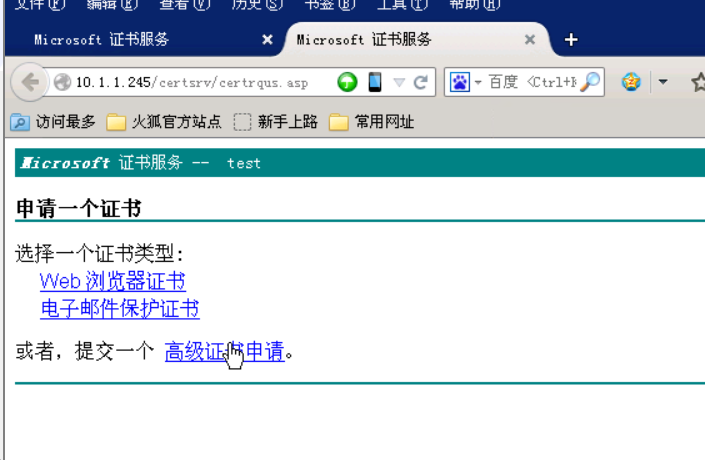Click the 申请一个证书 heading text
This screenshot has width=705, height=460.
[79, 209]
